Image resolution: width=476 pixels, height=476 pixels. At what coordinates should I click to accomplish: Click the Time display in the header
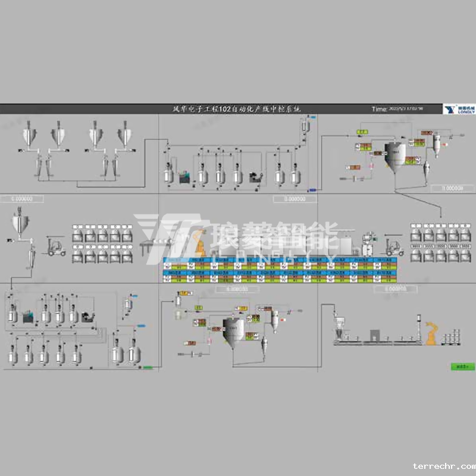(397, 109)
